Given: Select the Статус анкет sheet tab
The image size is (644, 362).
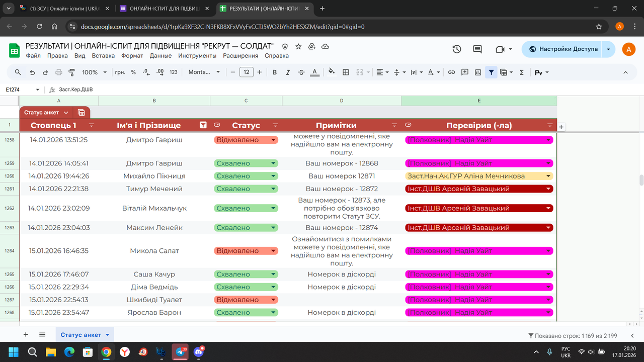Looking at the screenshot, I should (x=85, y=335).
